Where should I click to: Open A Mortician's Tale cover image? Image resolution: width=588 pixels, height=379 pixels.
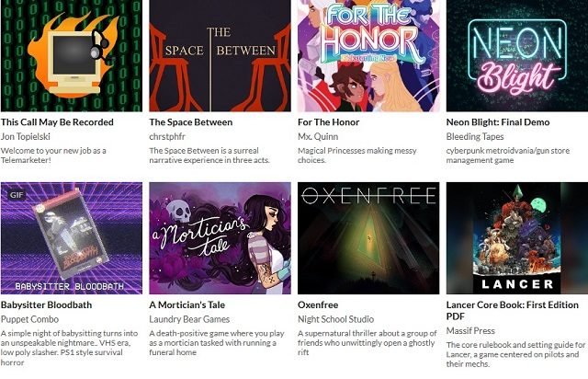[220, 238]
